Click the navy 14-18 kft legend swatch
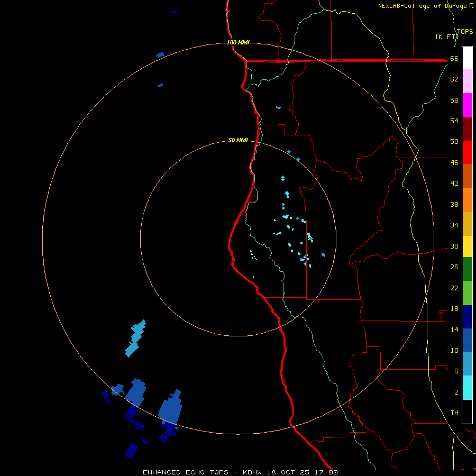The width and height of the screenshot is (476, 476). pyautogui.click(x=467, y=317)
